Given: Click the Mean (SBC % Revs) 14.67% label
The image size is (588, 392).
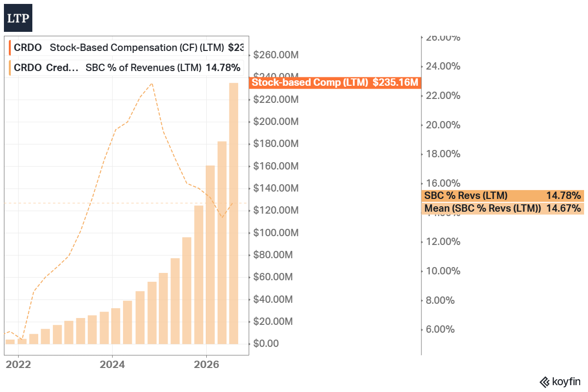Looking at the screenshot, I should (x=503, y=208).
